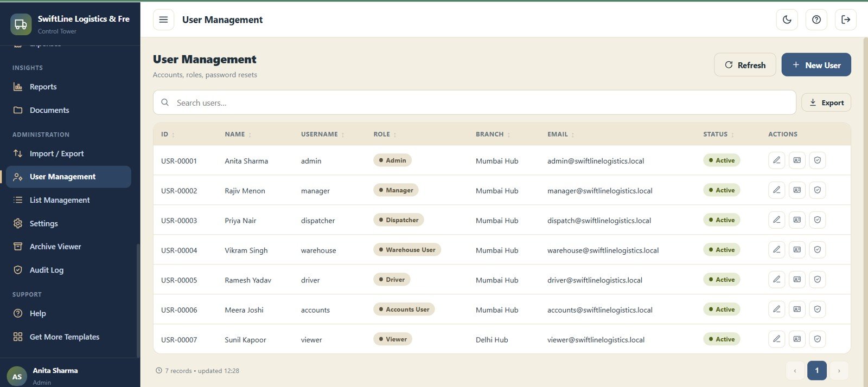Edit user Anita Sharma with the pencil icon
This screenshot has width=868, height=387.
pyautogui.click(x=777, y=160)
